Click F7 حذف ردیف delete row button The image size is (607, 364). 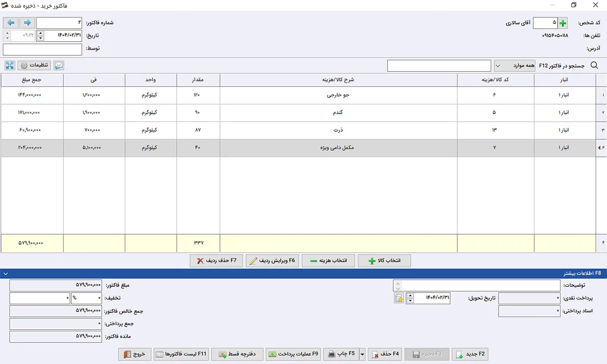216,261
